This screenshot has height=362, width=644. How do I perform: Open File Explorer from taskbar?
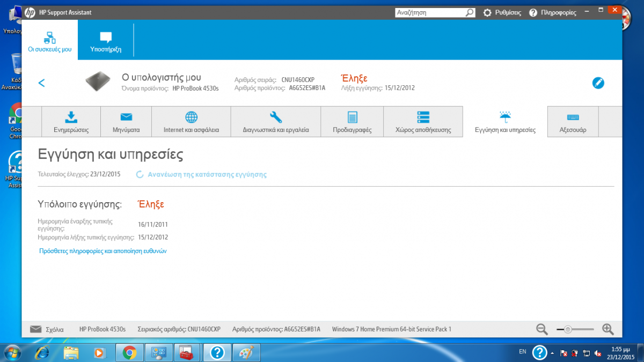click(x=71, y=352)
